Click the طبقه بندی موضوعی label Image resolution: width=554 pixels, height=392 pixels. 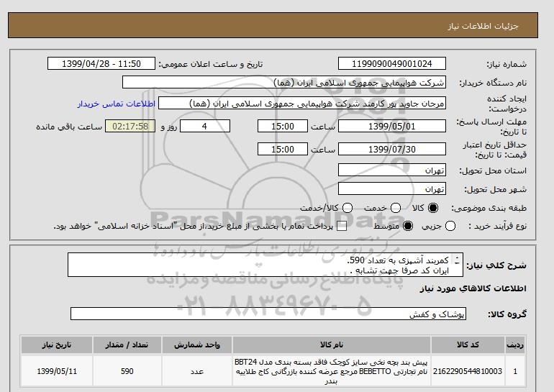[489, 209]
